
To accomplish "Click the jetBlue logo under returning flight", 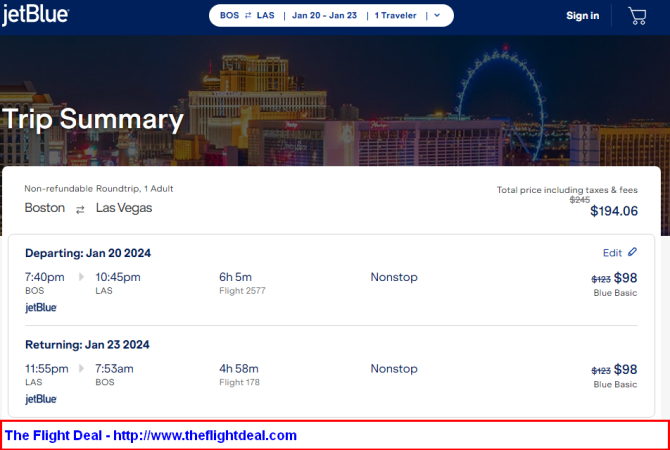I will click(41, 399).
